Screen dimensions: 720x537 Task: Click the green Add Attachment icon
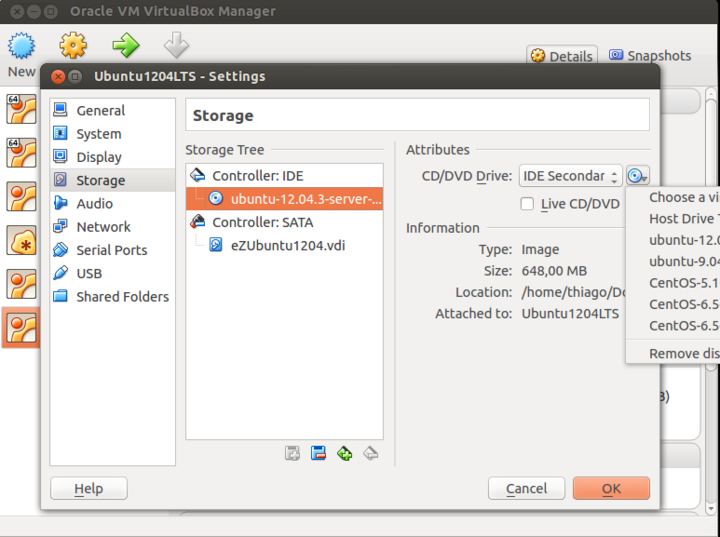[344, 453]
